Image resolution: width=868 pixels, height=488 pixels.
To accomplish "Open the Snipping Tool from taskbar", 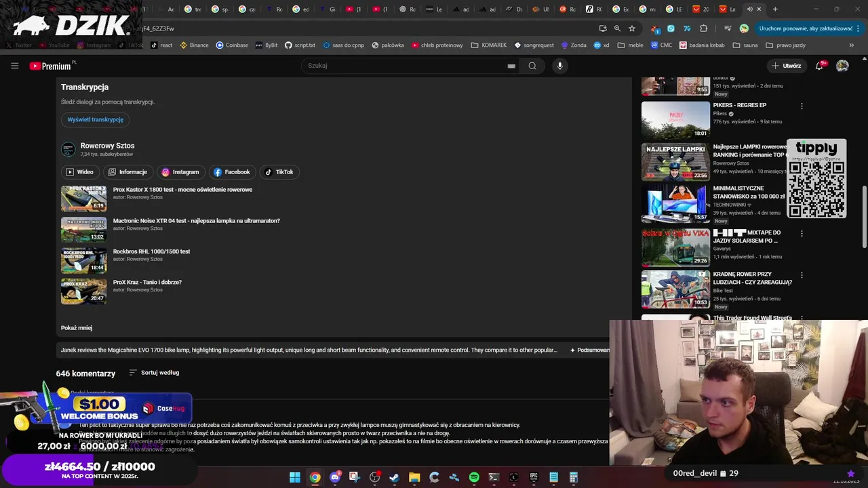I will coord(355,477).
